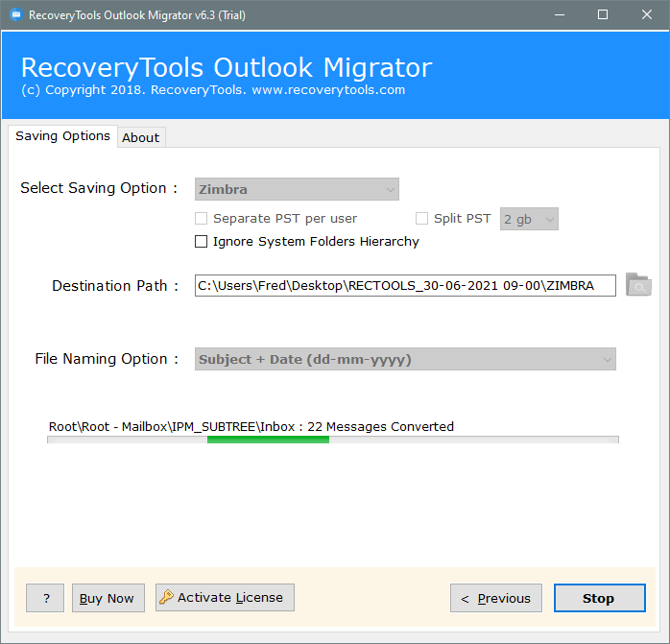
Task: Toggle the Split PST checkbox
Action: coord(421,219)
